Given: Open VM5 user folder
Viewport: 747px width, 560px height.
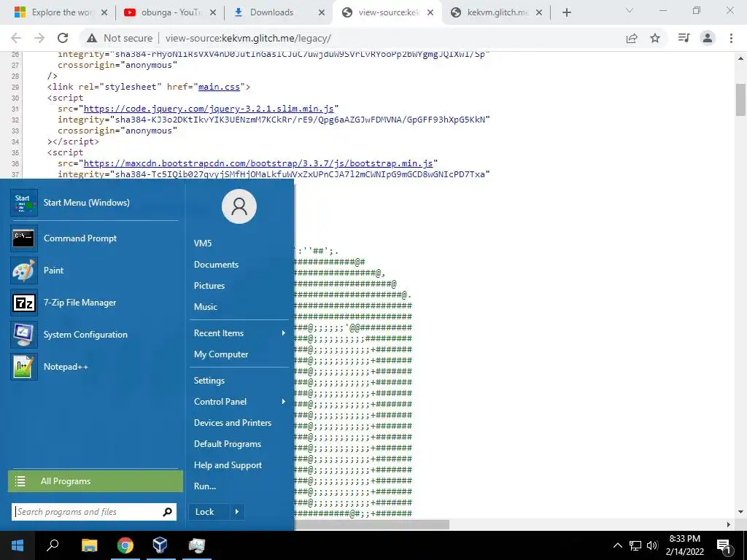Looking at the screenshot, I should click(x=203, y=244).
